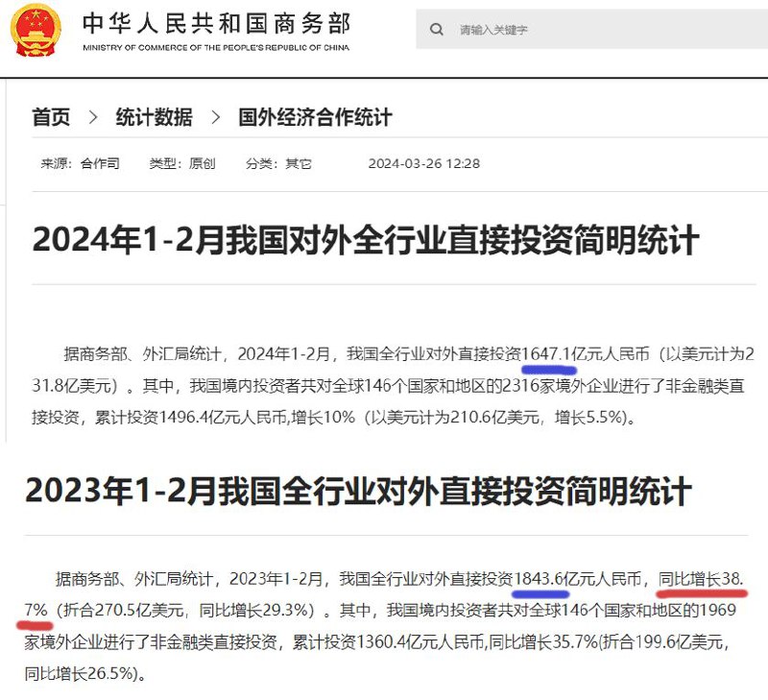The image size is (768, 700).
Task: Click the 2024-03-26 12:28 publish timestamp
Action: (x=423, y=164)
